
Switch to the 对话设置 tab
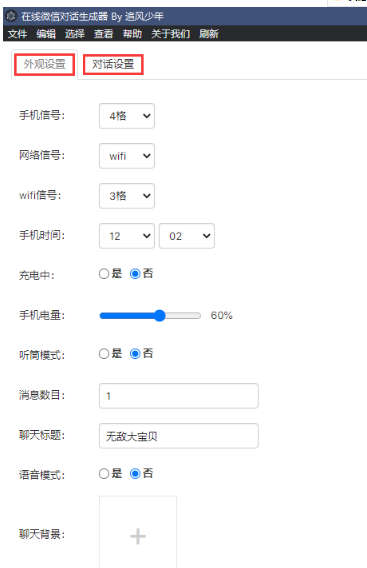113,64
